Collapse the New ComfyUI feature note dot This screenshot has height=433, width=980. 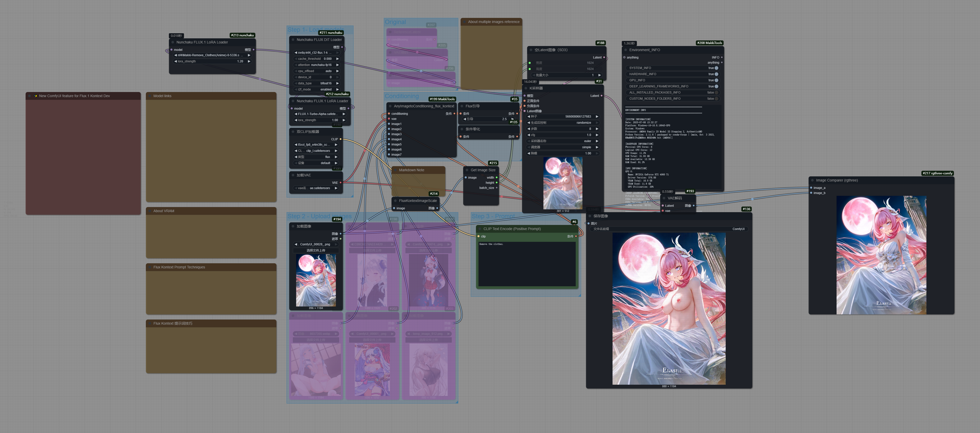click(30, 96)
